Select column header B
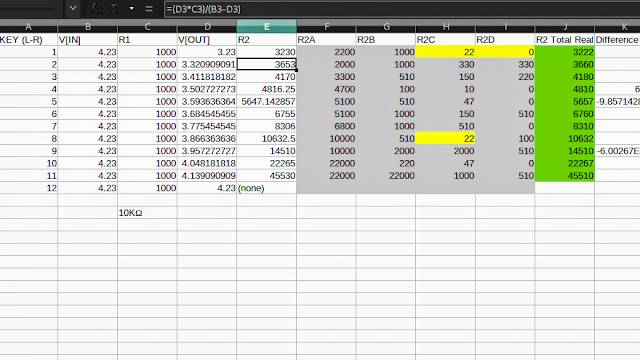The image size is (640, 360). pos(88,27)
